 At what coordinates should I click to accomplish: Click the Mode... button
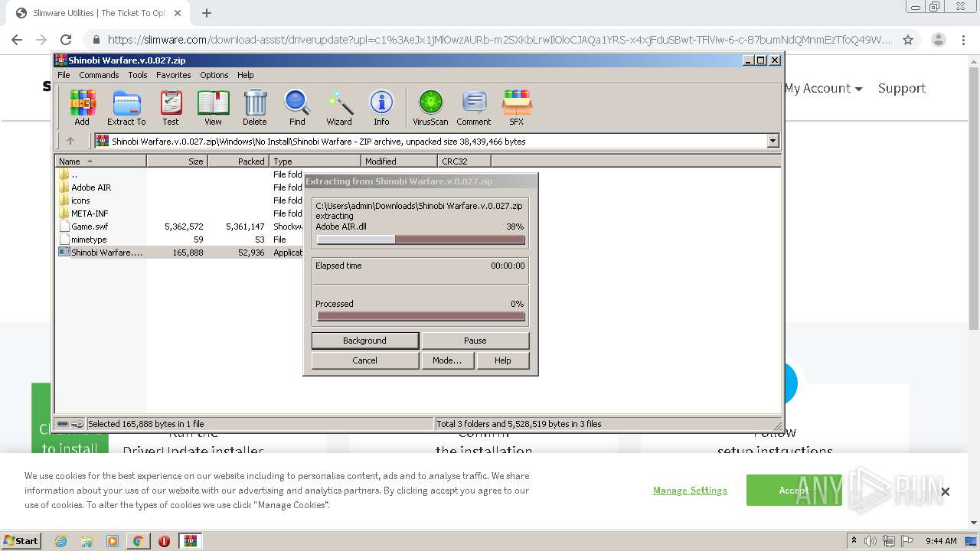(x=447, y=360)
